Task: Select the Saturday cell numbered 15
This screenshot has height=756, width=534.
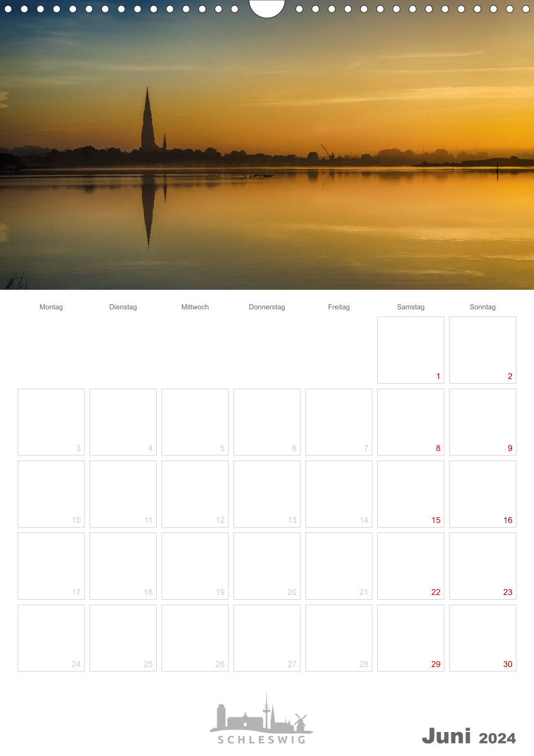Action: pos(411,494)
